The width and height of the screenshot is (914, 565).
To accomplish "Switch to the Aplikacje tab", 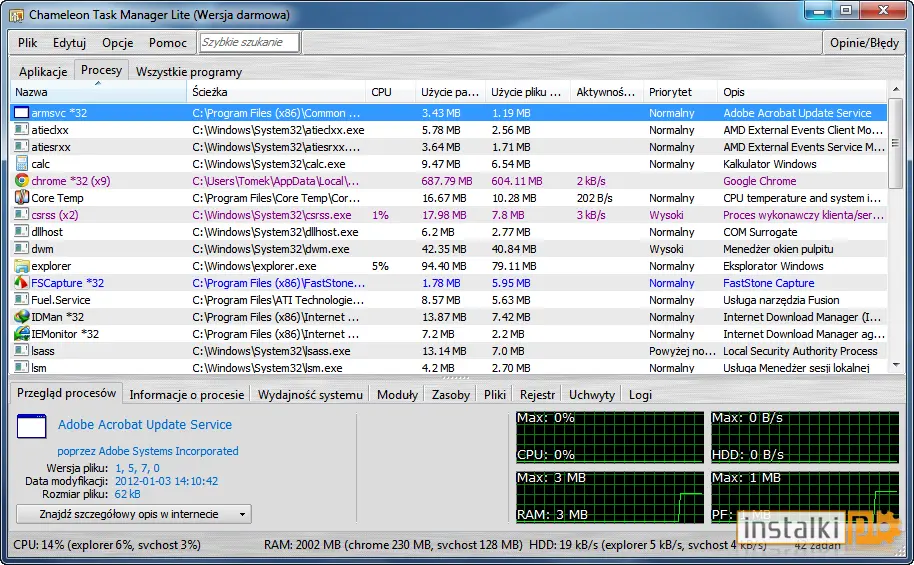I will 43,72.
